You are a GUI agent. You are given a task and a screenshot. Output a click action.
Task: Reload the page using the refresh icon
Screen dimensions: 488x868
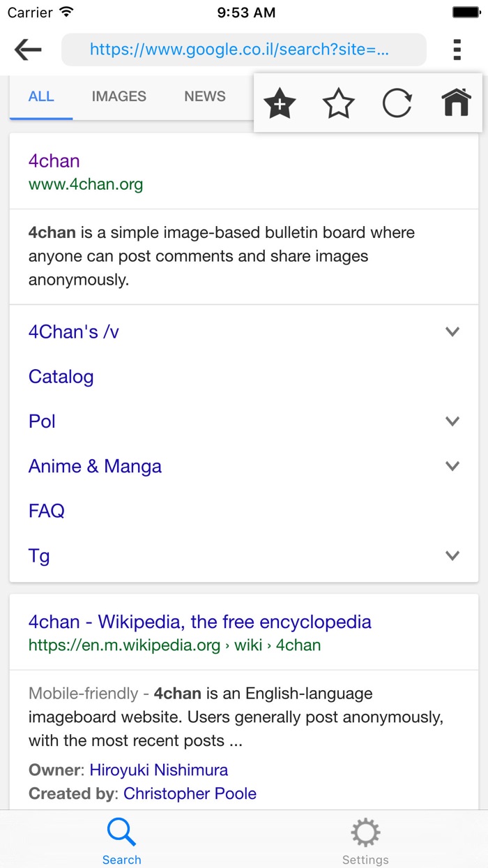click(x=397, y=103)
